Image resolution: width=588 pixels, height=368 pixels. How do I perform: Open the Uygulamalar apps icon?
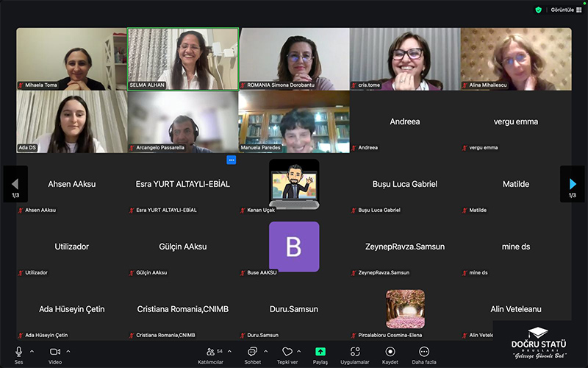(355, 352)
